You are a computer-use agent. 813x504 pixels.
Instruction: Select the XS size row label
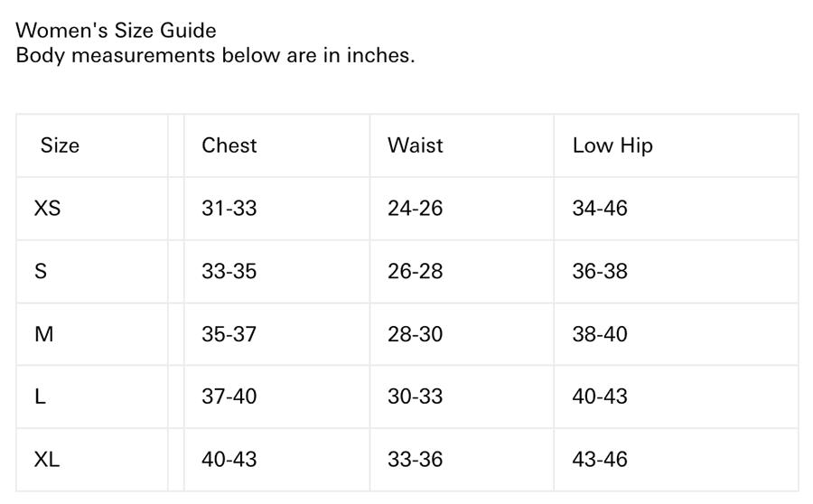pyautogui.click(x=47, y=209)
